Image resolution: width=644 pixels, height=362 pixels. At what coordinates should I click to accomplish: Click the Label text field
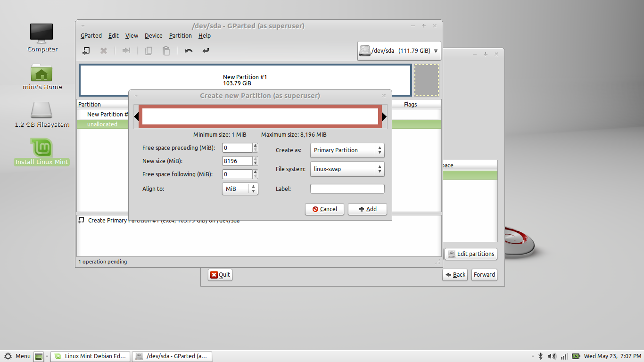(x=347, y=189)
